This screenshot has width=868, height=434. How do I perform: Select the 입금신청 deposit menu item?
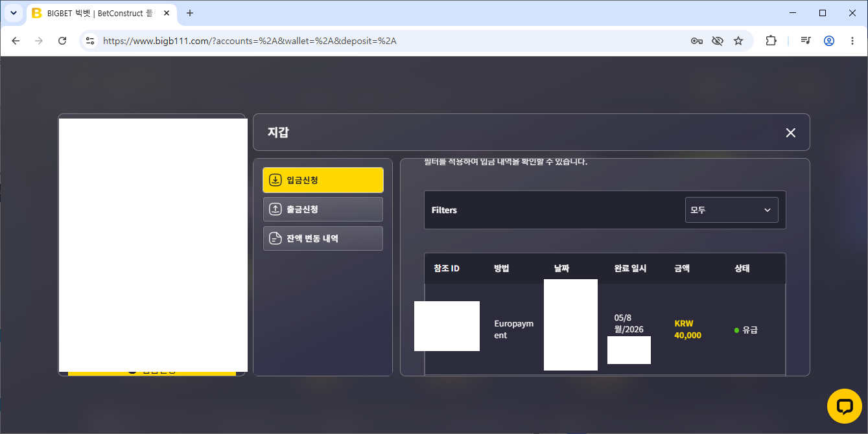pyautogui.click(x=323, y=180)
